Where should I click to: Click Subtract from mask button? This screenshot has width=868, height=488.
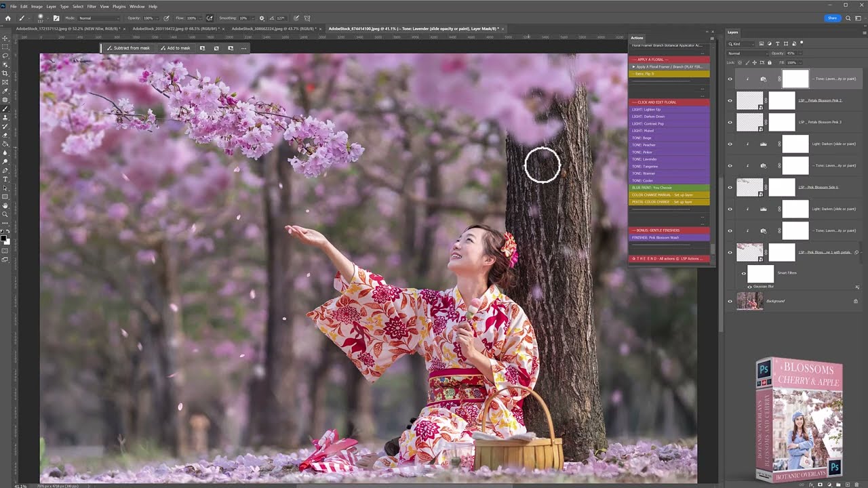click(128, 48)
